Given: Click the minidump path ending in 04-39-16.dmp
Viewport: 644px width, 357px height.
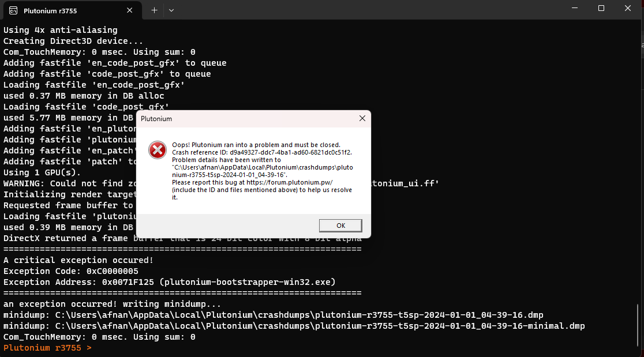Looking at the screenshot, I should pyautogui.click(x=299, y=315).
